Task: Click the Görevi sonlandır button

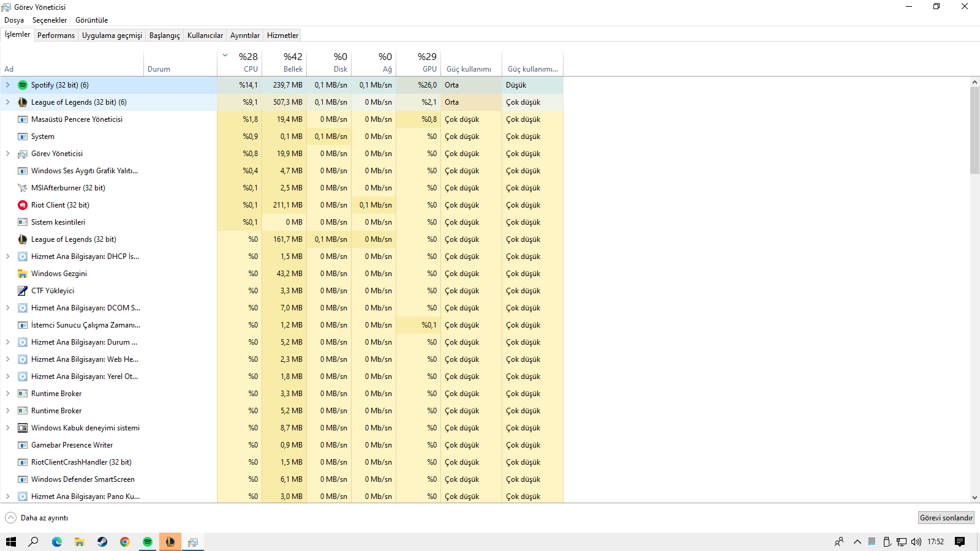Action: pyautogui.click(x=946, y=518)
